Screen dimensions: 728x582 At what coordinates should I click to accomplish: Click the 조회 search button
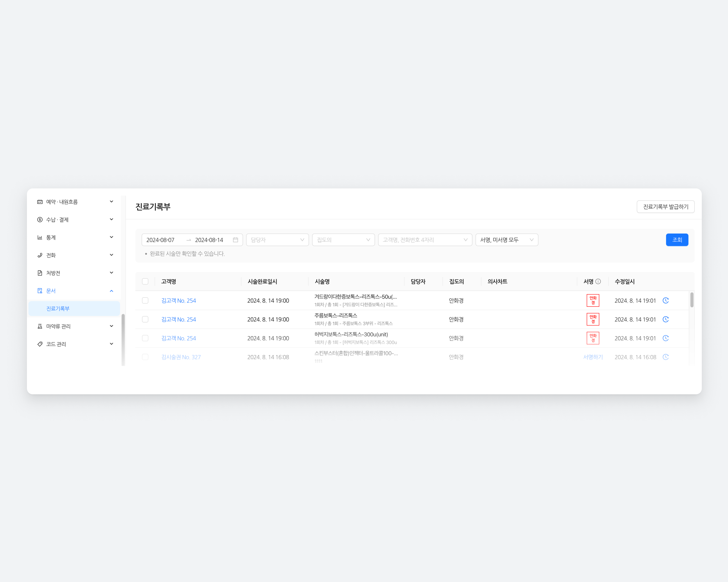677,240
